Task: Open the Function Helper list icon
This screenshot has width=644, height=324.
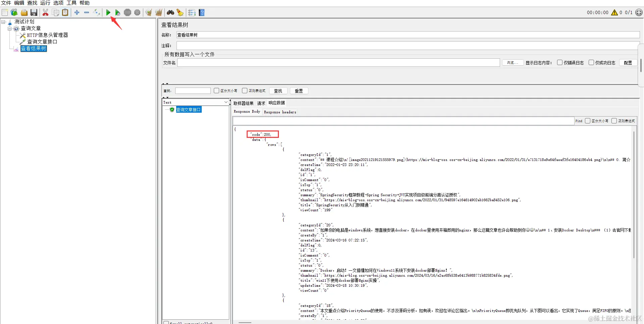Action: point(192,13)
